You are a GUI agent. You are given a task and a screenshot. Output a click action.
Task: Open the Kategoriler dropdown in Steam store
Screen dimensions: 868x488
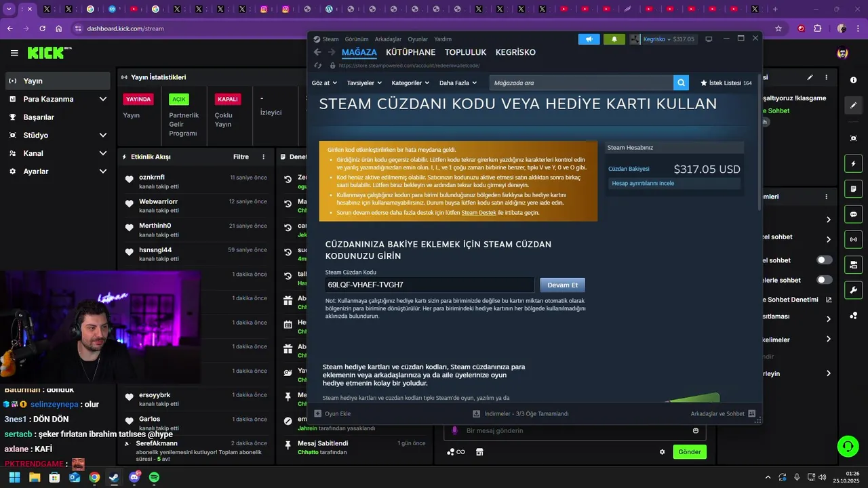(411, 83)
